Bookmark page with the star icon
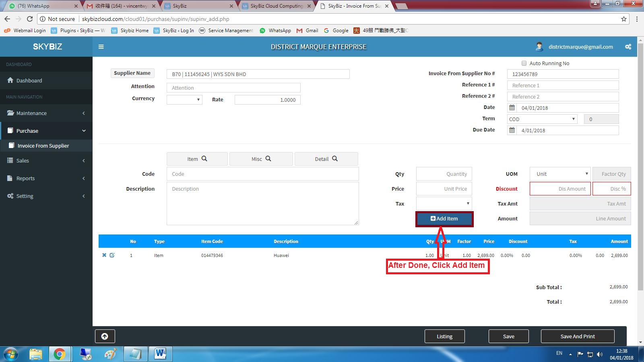This screenshot has width=644, height=362. [623, 19]
